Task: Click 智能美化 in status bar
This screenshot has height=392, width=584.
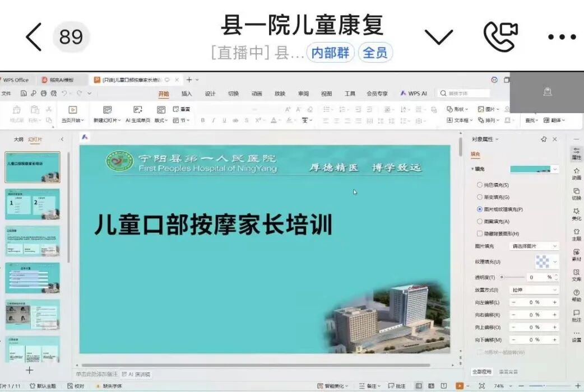Action: click(332, 386)
